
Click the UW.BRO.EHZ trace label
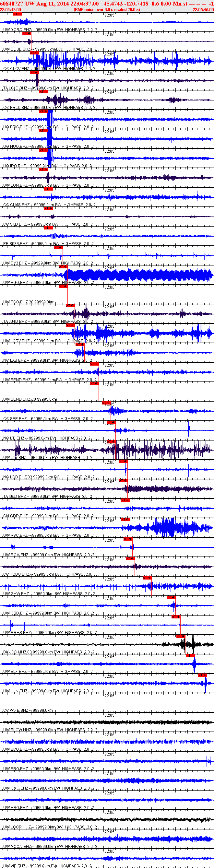(49, 769)
